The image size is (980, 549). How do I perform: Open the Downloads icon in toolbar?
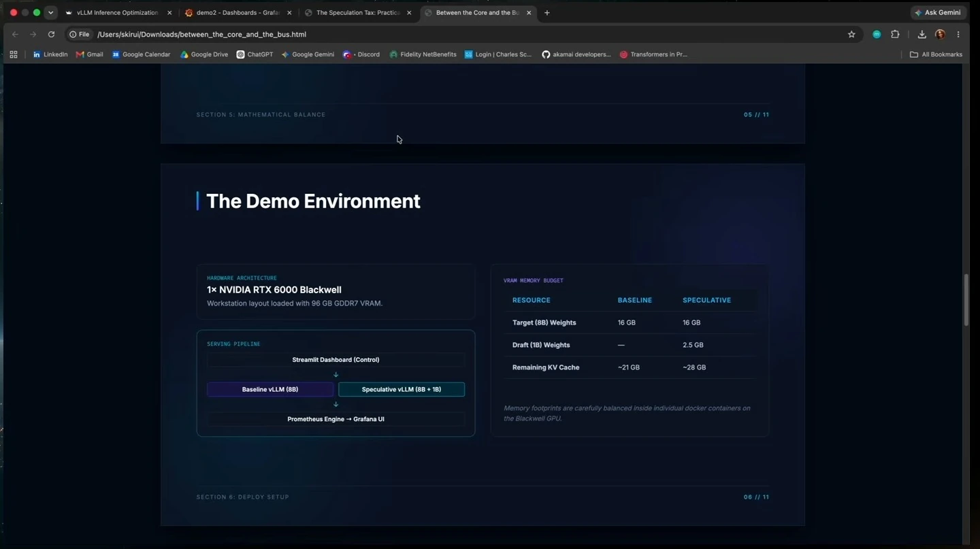pos(921,34)
